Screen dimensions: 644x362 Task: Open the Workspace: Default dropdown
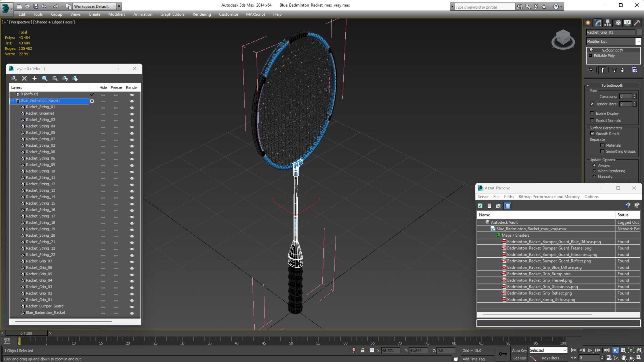pyautogui.click(x=95, y=6)
